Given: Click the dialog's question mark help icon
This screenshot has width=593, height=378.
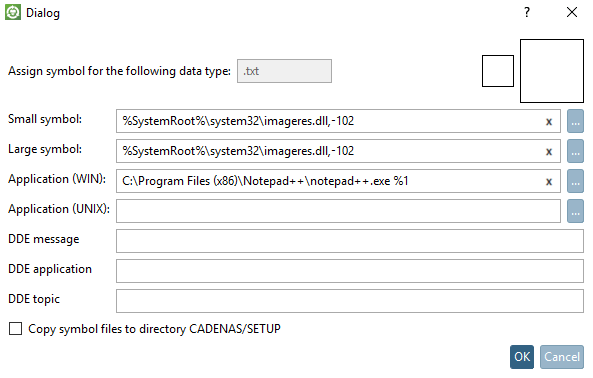Looking at the screenshot, I should (x=527, y=12).
